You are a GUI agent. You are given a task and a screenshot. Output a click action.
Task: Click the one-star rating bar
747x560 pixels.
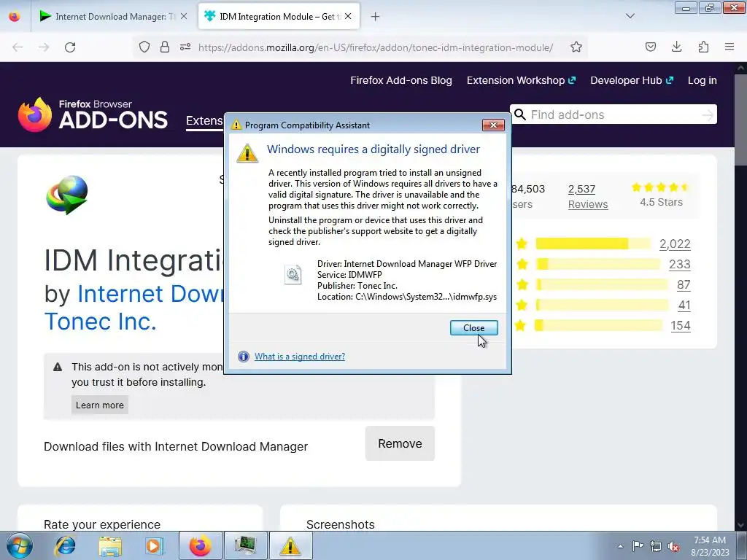[x=599, y=326]
